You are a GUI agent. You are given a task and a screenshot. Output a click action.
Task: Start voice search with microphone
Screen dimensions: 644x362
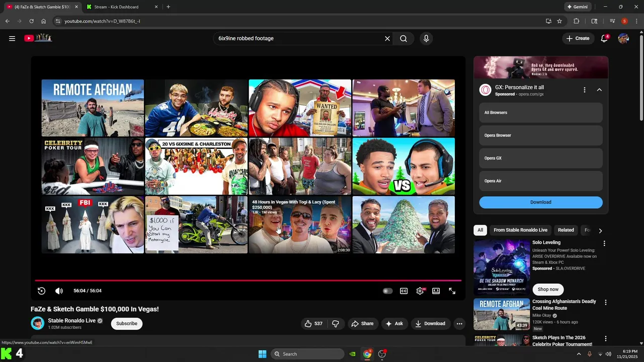point(426,38)
